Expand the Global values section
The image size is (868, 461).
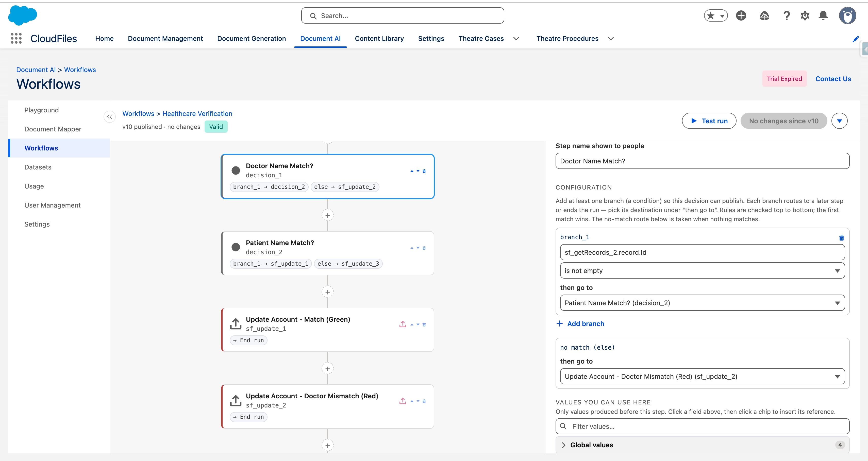702,445
